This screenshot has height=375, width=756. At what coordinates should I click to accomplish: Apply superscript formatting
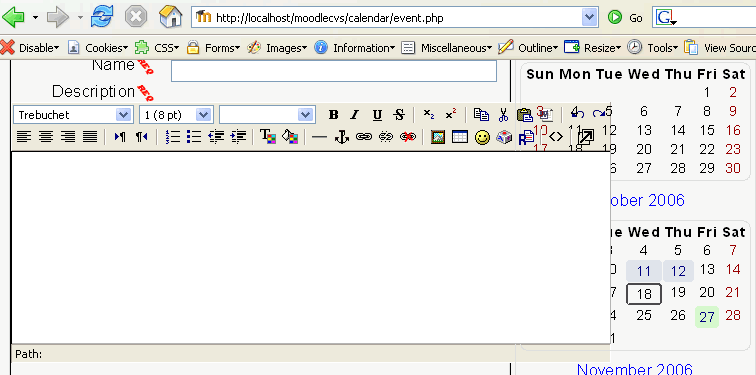tap(450, 115)
